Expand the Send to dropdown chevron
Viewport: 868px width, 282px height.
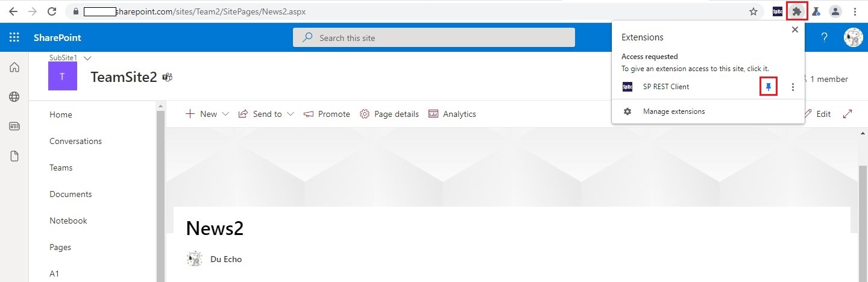point(290,114)
